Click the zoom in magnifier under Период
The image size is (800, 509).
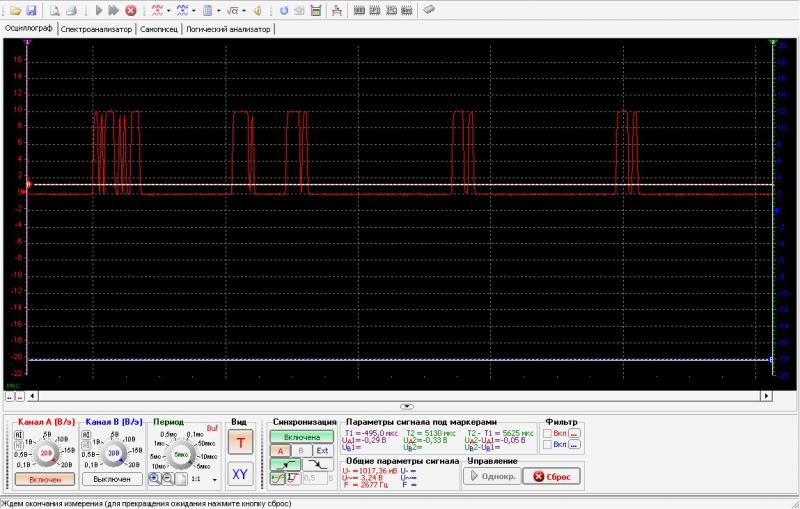point(155,479)
